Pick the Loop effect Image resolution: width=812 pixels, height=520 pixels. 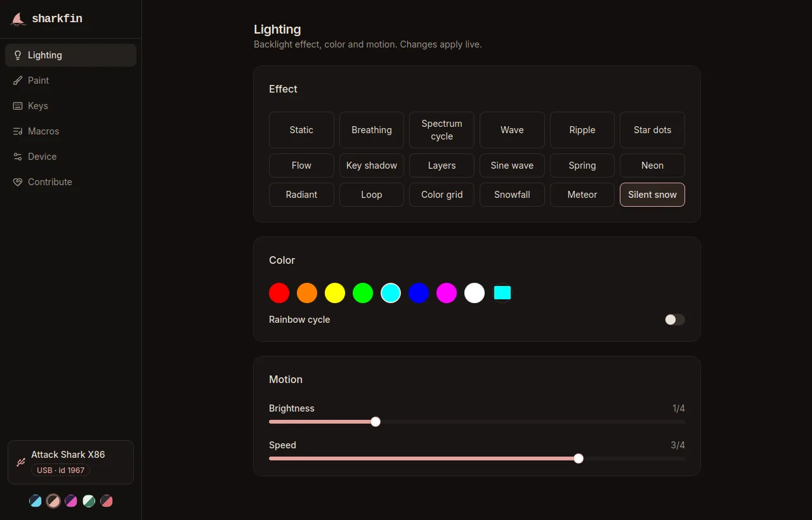pos(372,195)
